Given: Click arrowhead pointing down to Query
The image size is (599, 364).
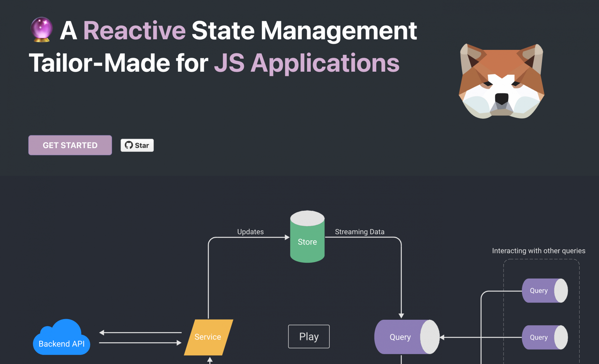Looking at the screenshot, I should pyautogui.click(x=401, y=316).
